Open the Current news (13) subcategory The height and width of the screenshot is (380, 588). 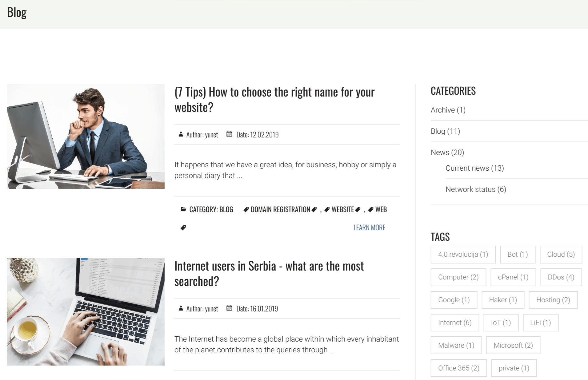pos(475,168)
